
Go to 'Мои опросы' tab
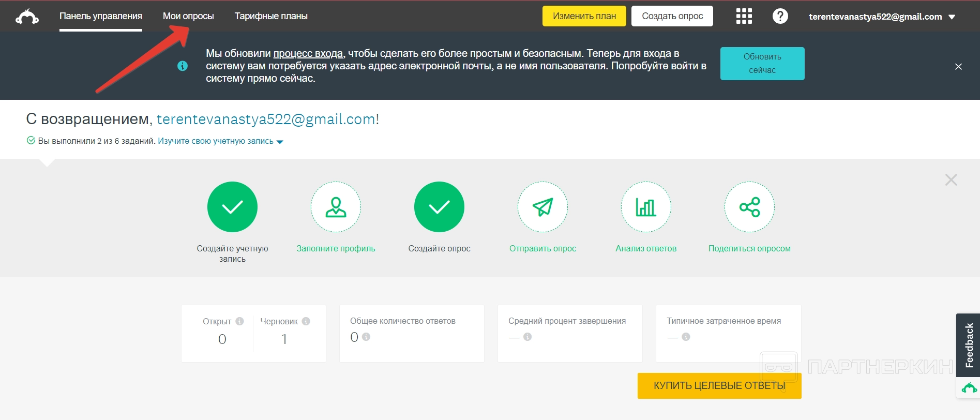[188, 16]
